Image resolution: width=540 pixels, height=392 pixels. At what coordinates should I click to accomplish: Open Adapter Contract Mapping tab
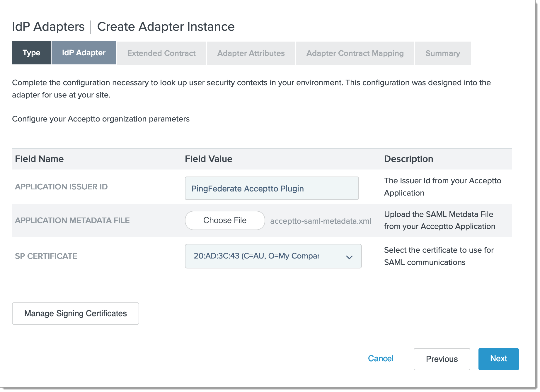(x=355, y=53)
